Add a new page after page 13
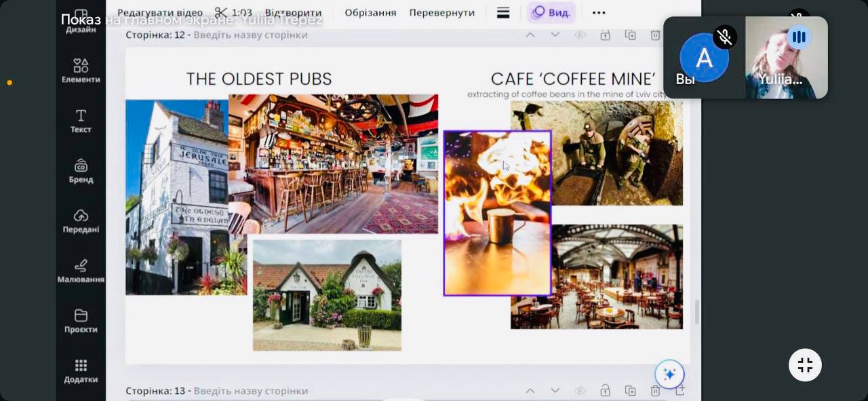Image resolution: width=868 pixels, height=401 pixels. point(680,390)
